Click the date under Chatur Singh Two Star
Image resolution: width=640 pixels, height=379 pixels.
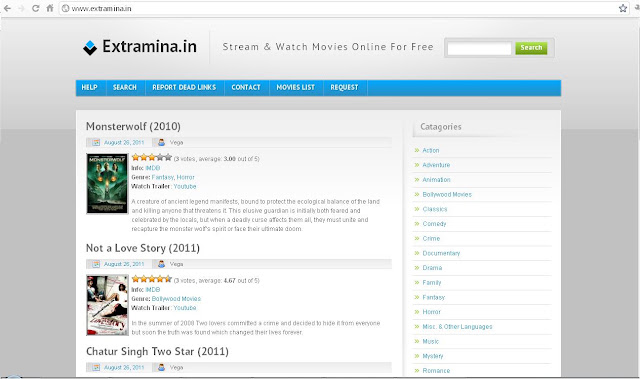click(x=124, y=368)
